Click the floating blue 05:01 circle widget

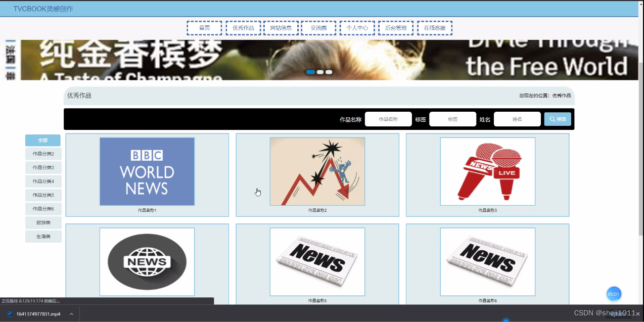(x=614, y=294)
